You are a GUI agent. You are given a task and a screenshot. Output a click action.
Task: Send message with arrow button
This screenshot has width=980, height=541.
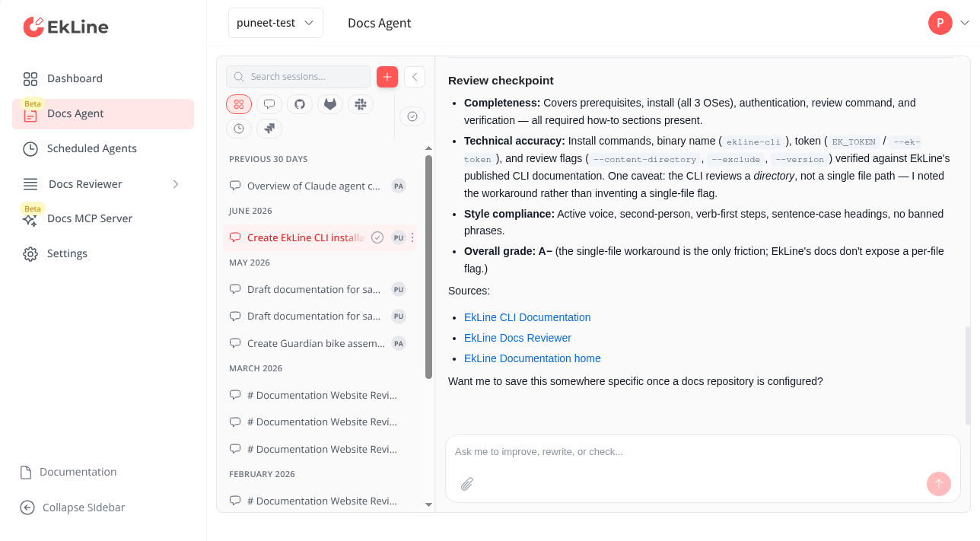[x=939, y=484]
